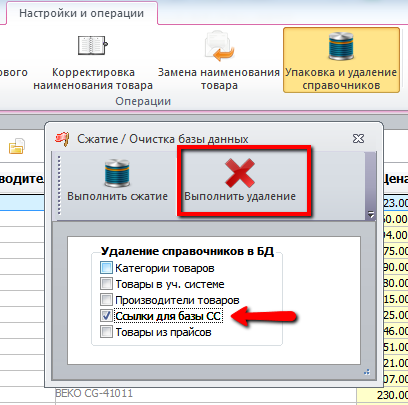Close the Сжатие / Очистка базы данных dialog

358,139
